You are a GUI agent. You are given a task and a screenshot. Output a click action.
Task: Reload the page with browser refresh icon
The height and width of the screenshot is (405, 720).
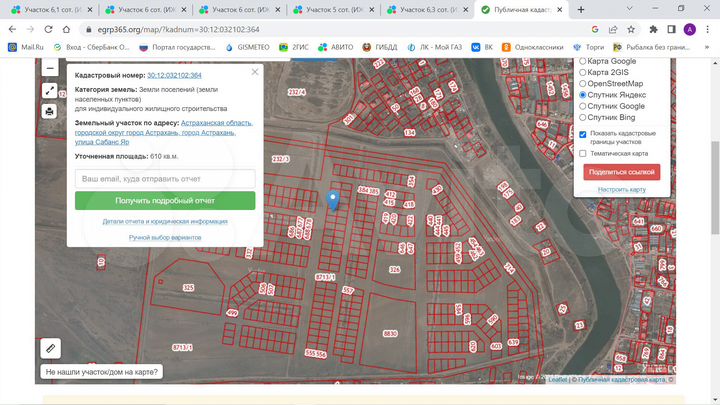click(50, 29)
